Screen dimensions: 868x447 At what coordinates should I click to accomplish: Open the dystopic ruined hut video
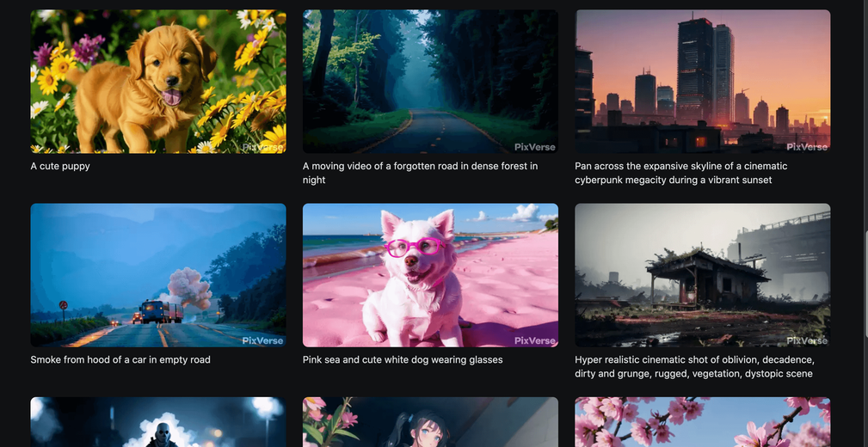coord(703,275)
